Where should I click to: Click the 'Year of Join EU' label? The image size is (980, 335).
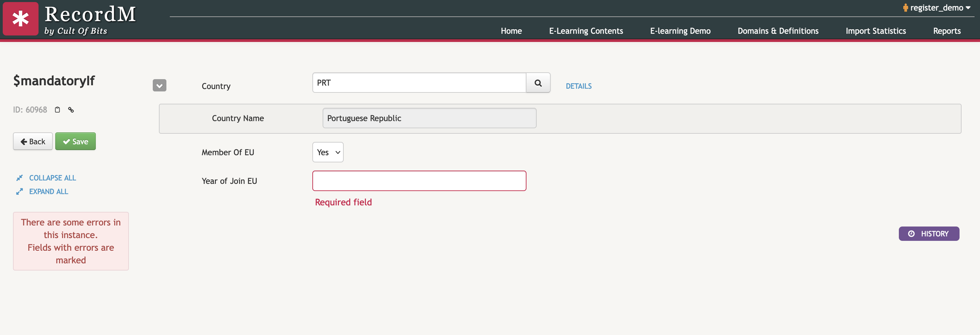(x=229, y=181)
